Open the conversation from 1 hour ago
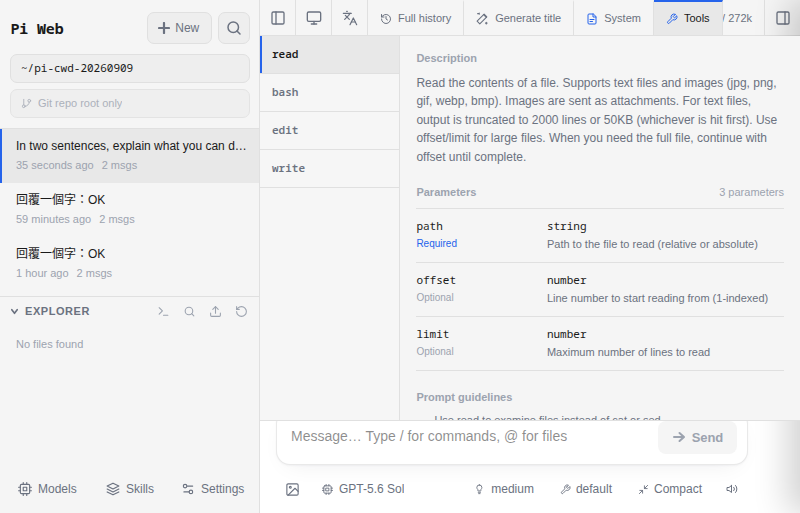The image size is (800, 513). tap(130, 263)
